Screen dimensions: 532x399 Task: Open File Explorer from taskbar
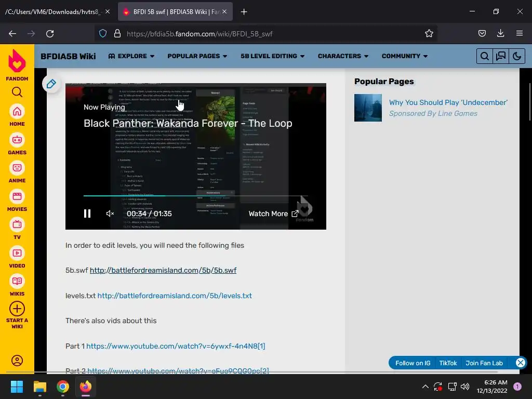pos(39,387)
